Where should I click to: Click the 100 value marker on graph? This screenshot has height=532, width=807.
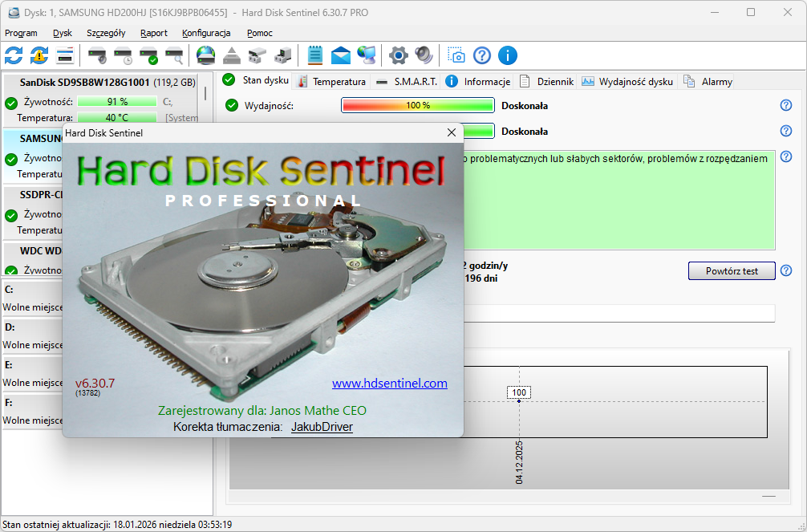click(x=519, y=392)
